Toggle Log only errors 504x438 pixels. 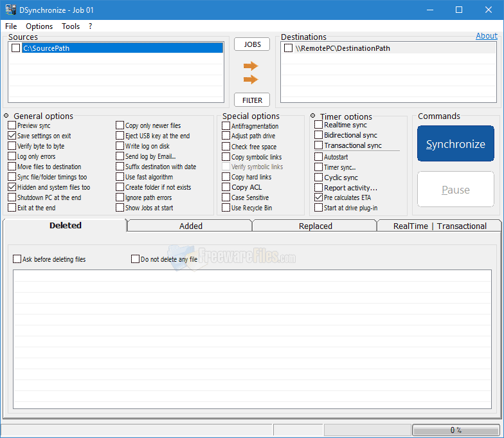(x=12, y=156)
